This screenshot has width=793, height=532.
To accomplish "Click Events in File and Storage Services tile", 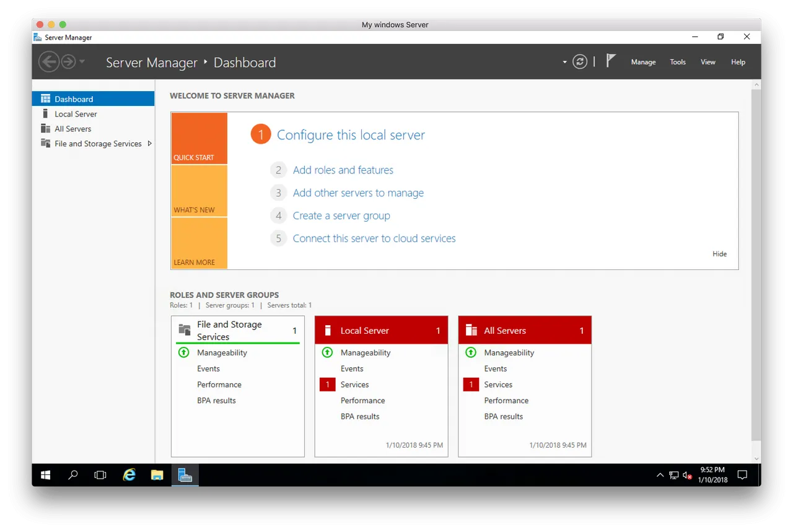I will point(208,368).
